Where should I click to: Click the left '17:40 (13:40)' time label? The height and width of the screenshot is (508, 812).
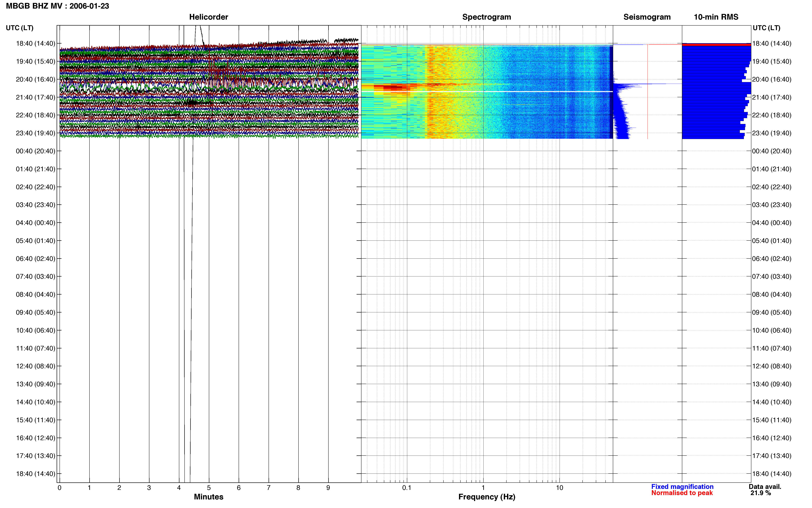(36, 456)
